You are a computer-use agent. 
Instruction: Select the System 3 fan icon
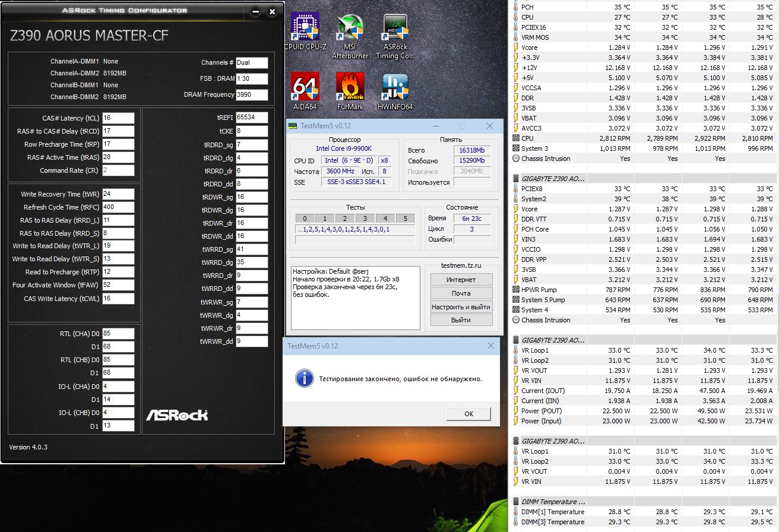click(515, 148)
